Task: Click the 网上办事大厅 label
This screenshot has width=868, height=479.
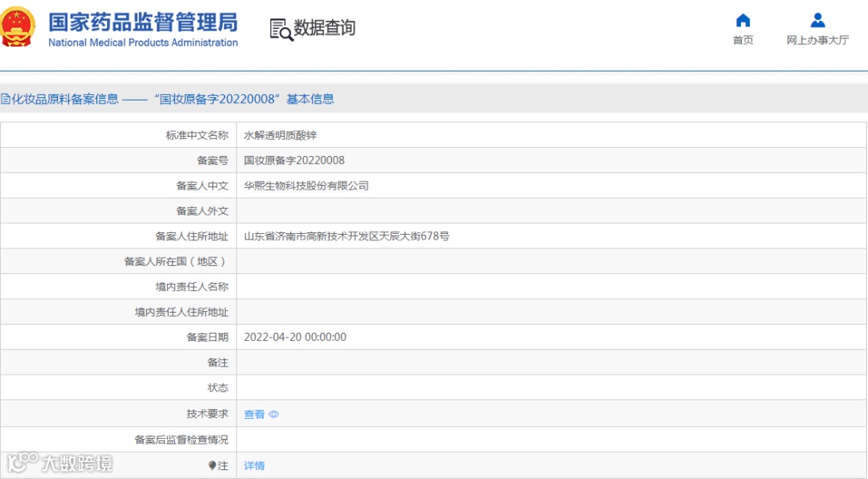Action: pos(817,40)
